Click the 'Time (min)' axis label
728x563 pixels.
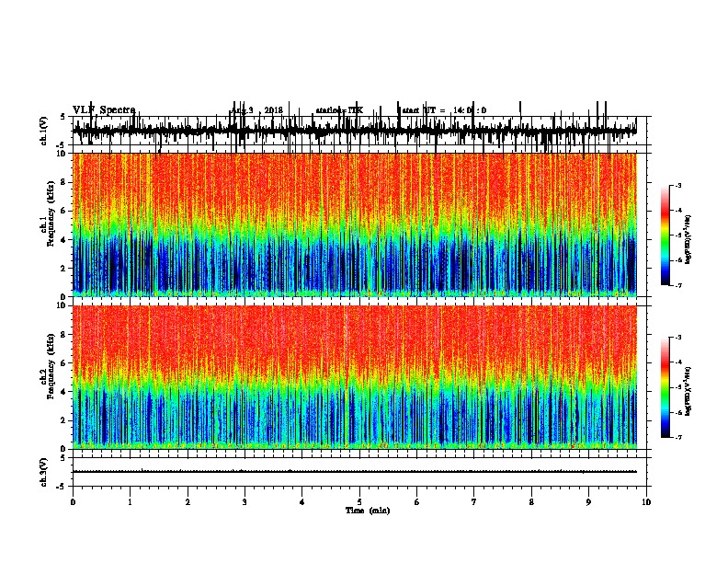click(368, 511)
